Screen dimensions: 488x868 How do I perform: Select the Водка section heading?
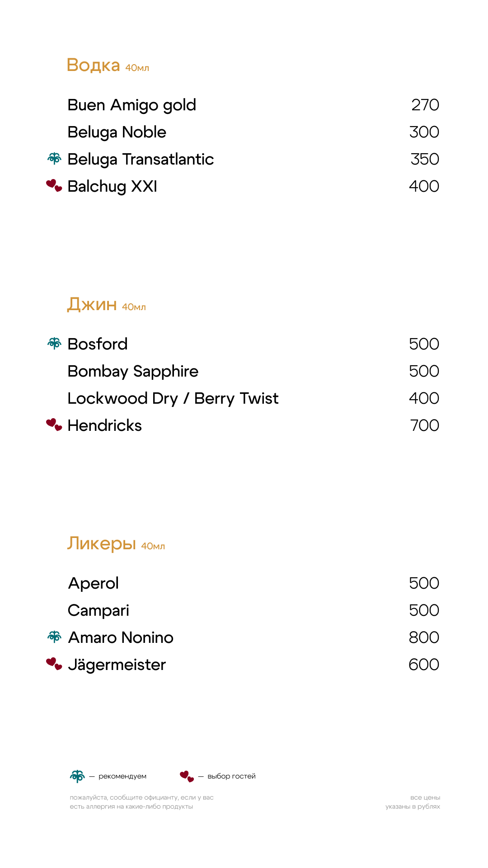click(x=94, y=65)
